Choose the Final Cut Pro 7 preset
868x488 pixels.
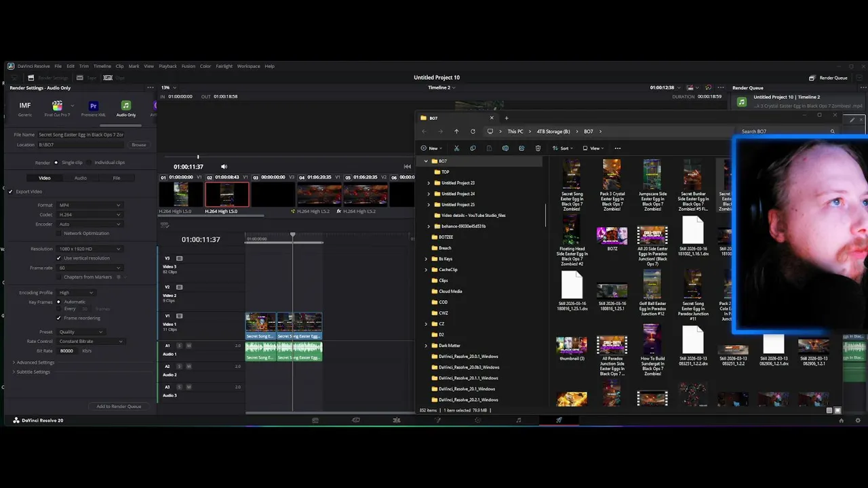[57, 108]
